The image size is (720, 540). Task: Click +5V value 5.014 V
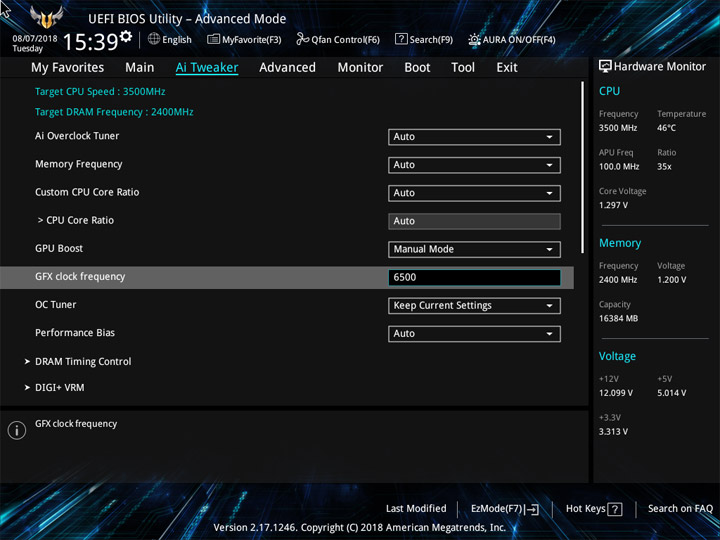click(x=671, y=393)
